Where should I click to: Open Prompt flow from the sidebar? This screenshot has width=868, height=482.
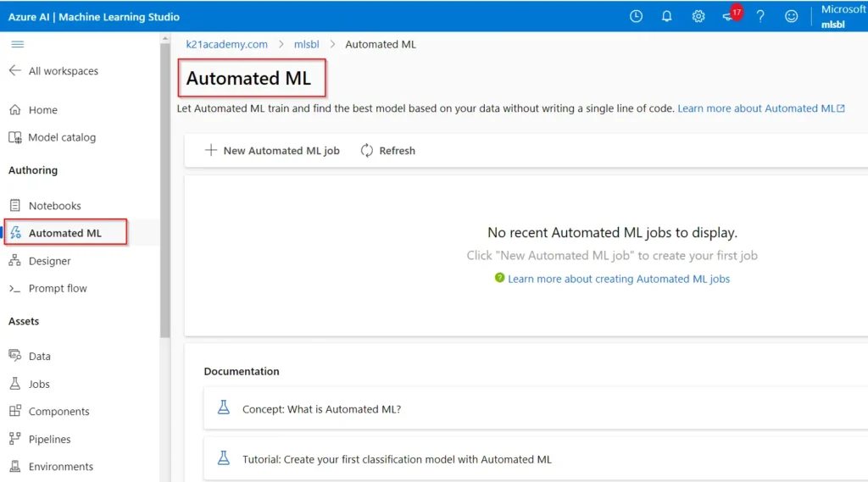point(57,289)
